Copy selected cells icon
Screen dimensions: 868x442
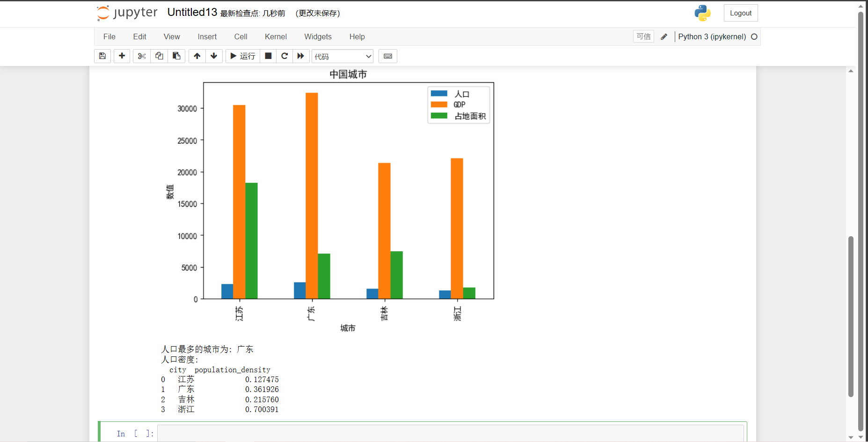coord(159,56)
